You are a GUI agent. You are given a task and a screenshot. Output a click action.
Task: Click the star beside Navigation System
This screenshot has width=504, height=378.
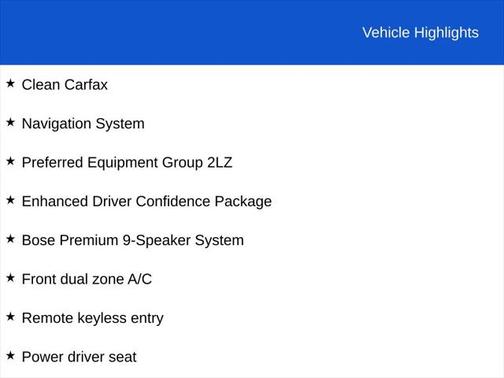(10, 122)
